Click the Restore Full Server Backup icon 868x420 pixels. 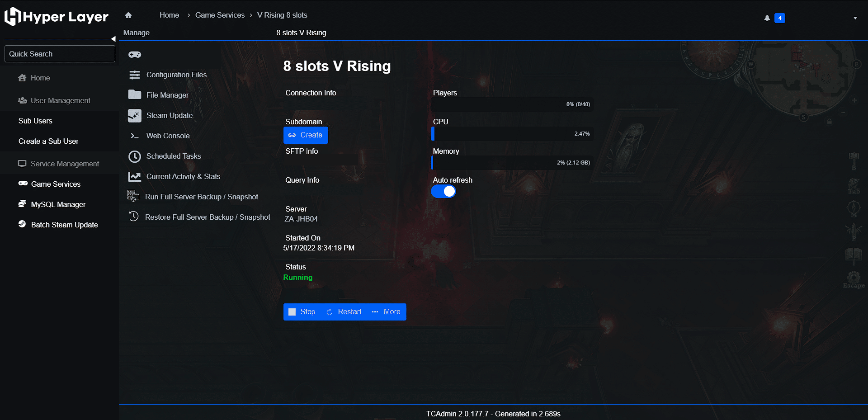[x=134, y=216]
